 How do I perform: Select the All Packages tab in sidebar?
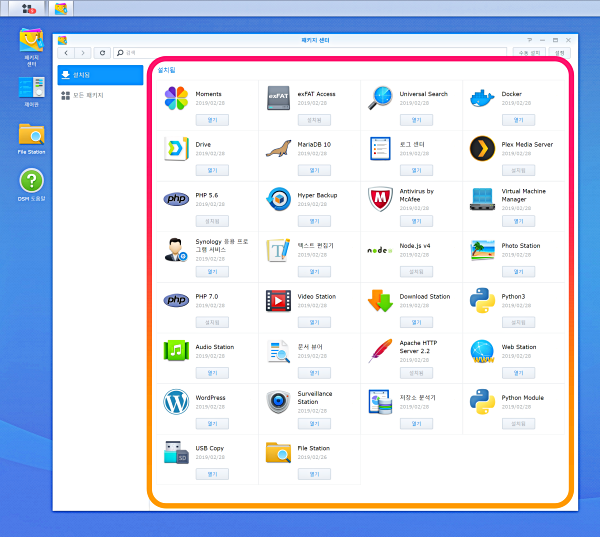100,95
